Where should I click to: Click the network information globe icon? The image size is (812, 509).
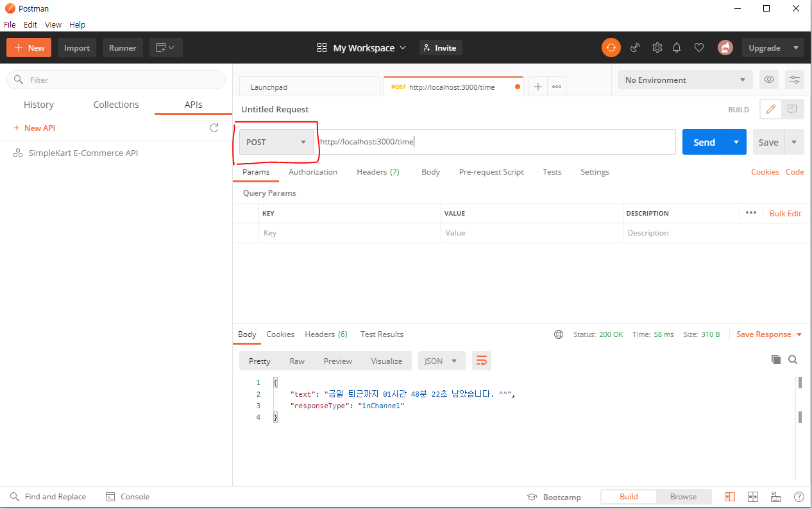[x=559, y=334]
